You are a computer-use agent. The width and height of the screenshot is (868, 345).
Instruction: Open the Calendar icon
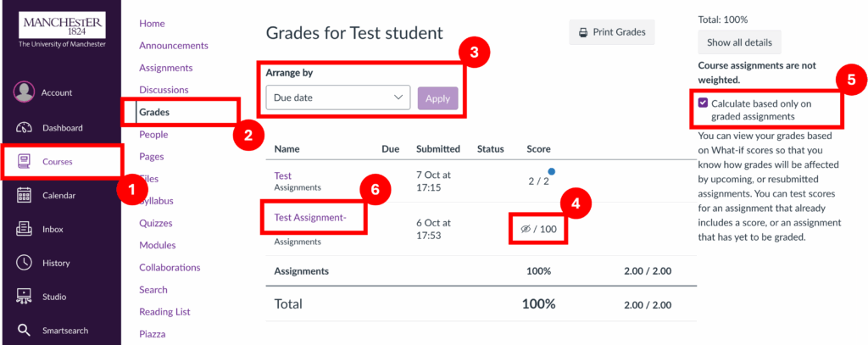pyautogui.click(x=24, y=195)
